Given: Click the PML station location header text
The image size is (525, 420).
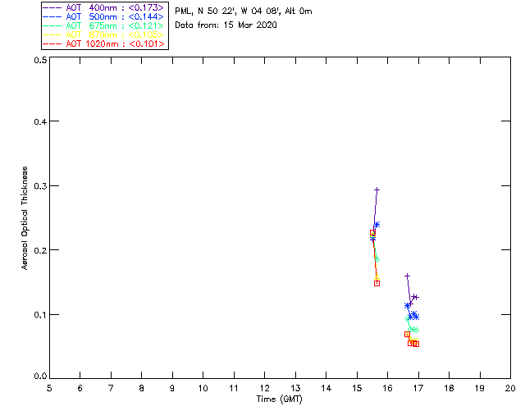Looking at the screenshot, I should (244, 11).
